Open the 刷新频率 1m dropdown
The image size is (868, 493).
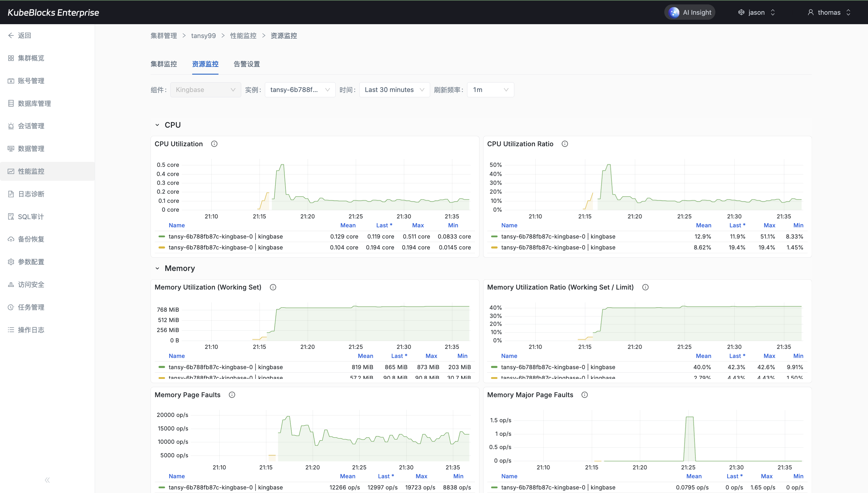(490, 90)
